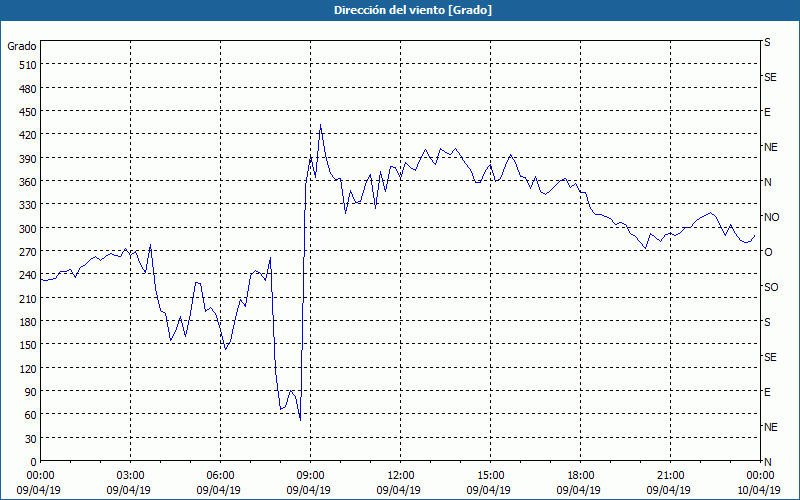Click the '0' y-axis origin value

[34, 462]
